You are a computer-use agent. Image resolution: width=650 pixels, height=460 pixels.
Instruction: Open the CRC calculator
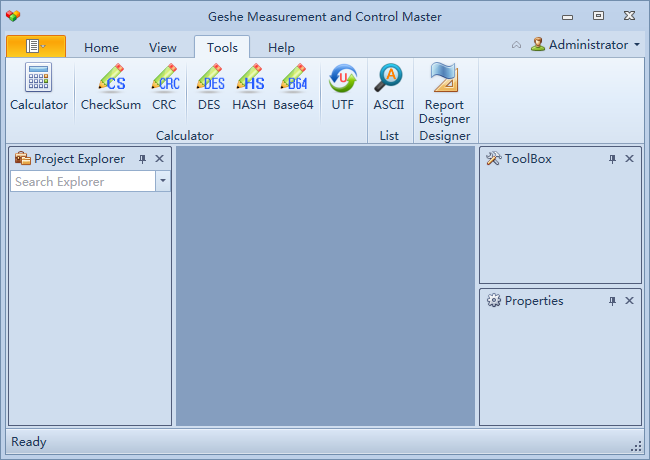tap(164, 87)
